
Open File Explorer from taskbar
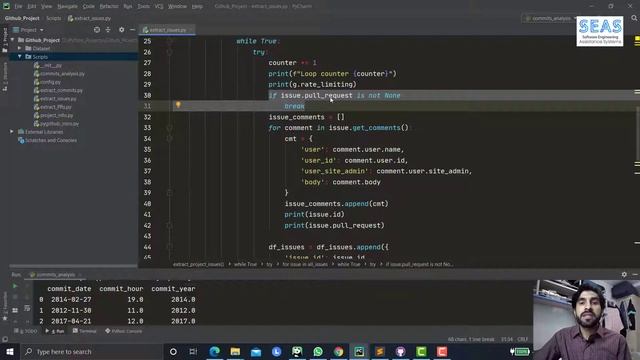click(x=235, y=351)
